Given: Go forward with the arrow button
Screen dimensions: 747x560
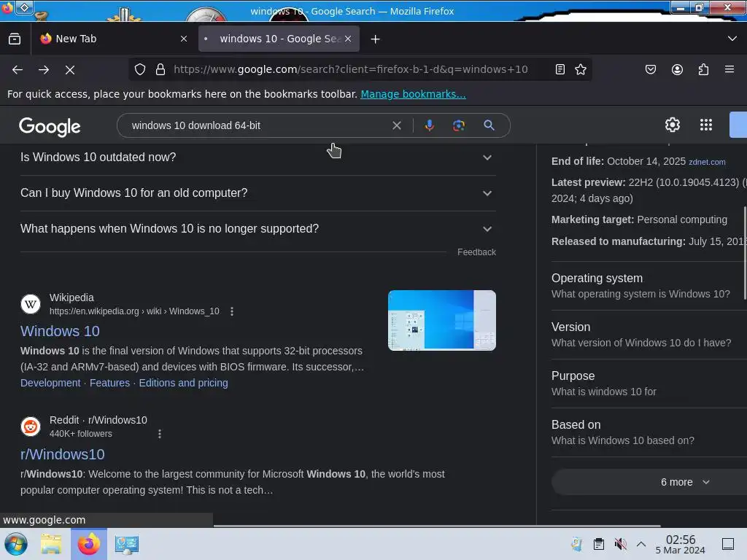Looking at the screenshot, I should pyautogui.click(x=44, y=69).
